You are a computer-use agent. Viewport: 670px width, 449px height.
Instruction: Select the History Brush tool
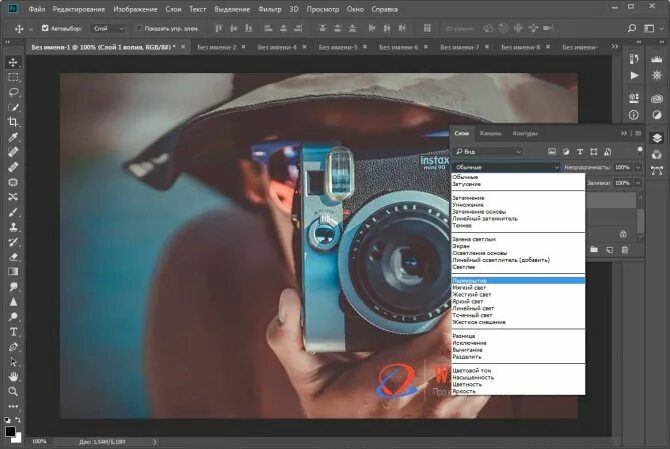pos(13,242)
